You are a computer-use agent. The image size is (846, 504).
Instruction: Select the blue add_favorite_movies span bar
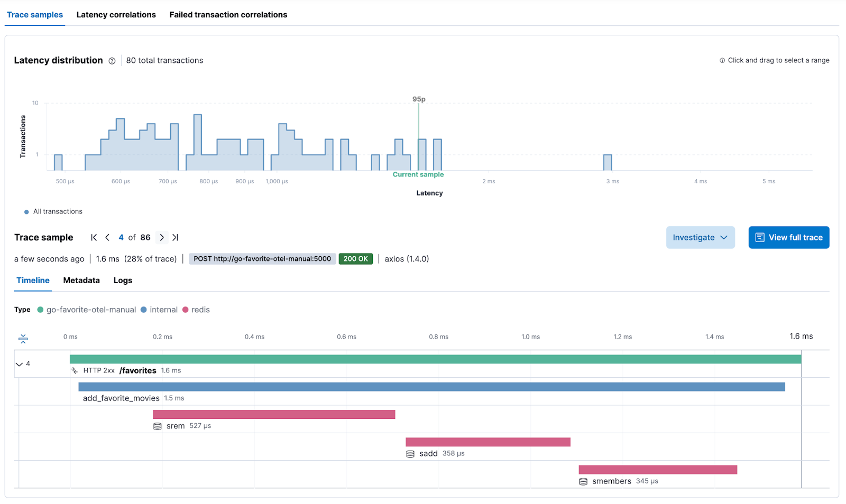(431, 387)
